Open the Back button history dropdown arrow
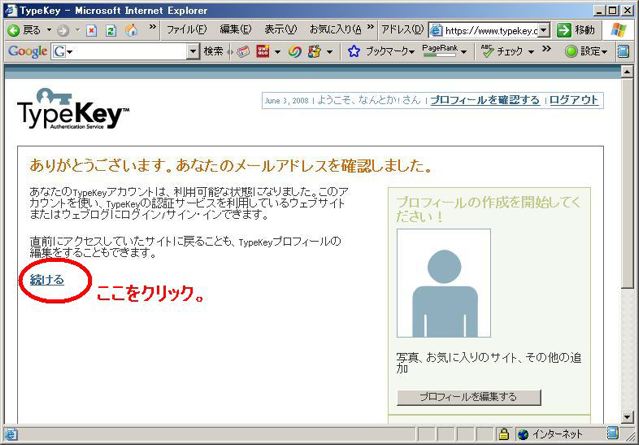The width and height of the screenshot is (639, 445). [x=49, y=30]
